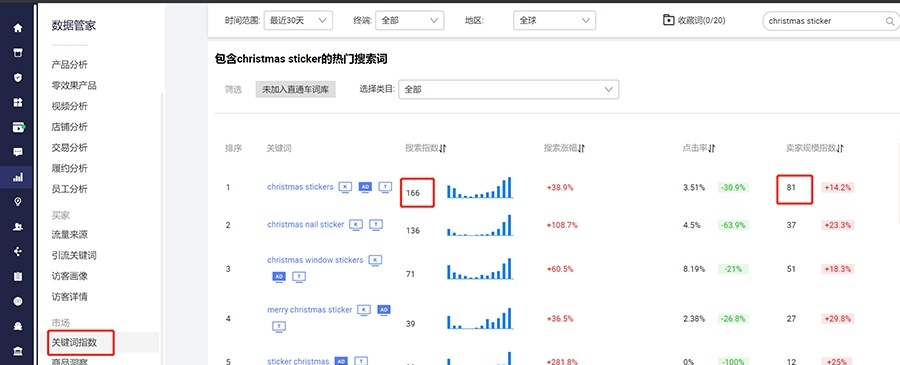Click the location pin icon in left rail
The width and height of the screenshot is (900, 365).
18,202
